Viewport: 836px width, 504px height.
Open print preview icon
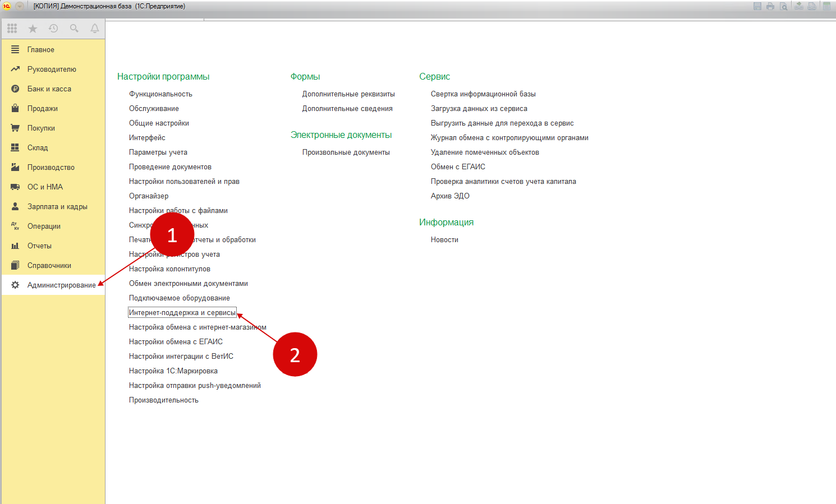[x=784, y=6]
